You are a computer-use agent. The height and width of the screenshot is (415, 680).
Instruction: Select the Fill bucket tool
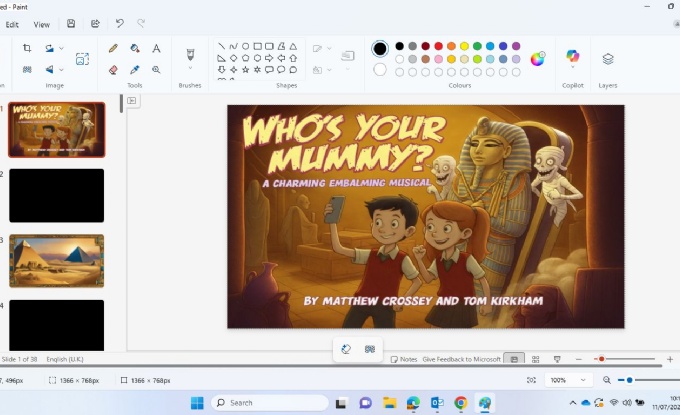coord(135,48)
